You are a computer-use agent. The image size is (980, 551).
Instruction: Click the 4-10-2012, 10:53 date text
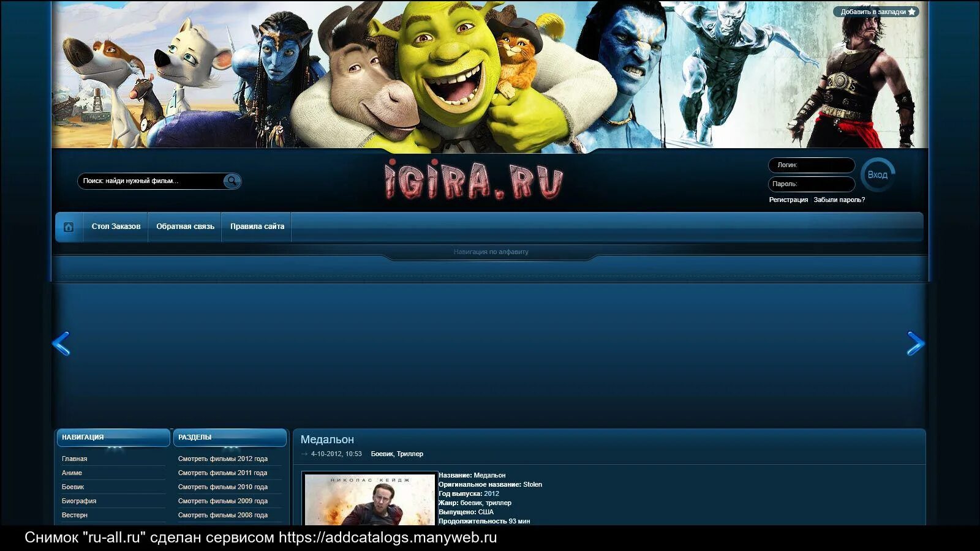point(336,454)
